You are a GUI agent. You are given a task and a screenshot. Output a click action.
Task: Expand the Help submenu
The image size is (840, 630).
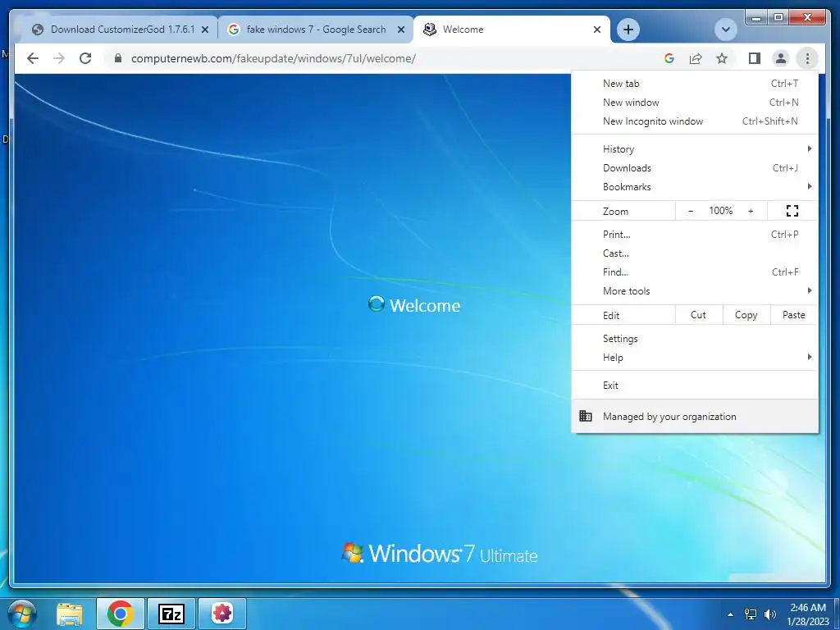[x=695, y=358]
